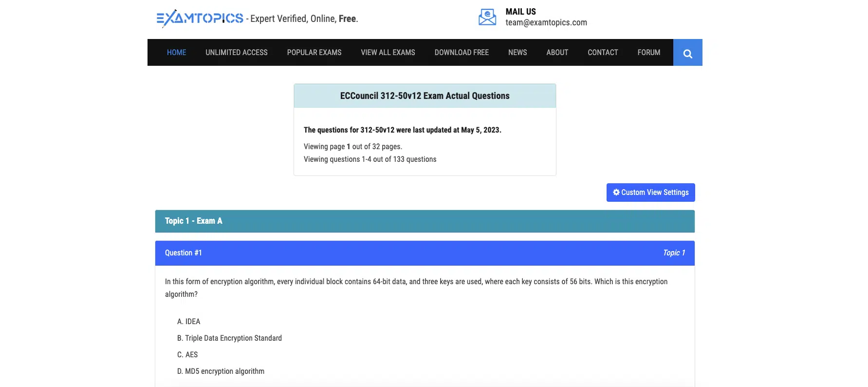Click the team@examtopics.com email address
Image resolution: width=868 pixels, height=387 pixels.
click(546, 23)
